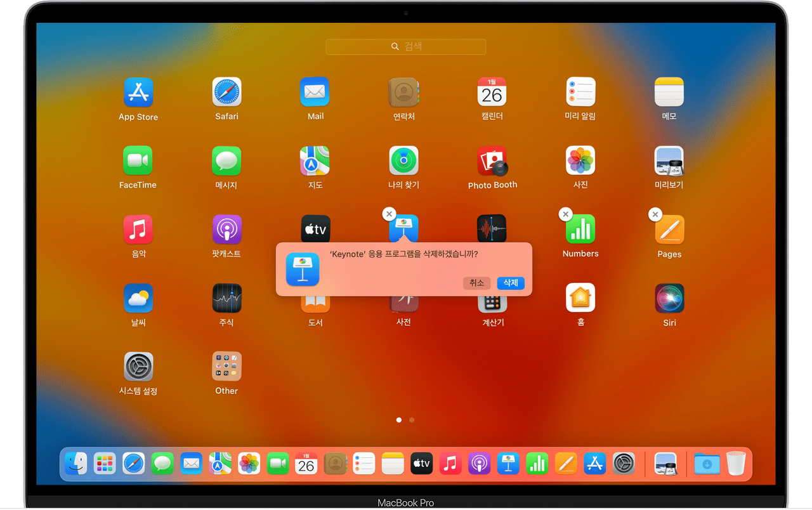Confirm deletion with the 삭제 button
812x510 pixels.
point(511,283)
